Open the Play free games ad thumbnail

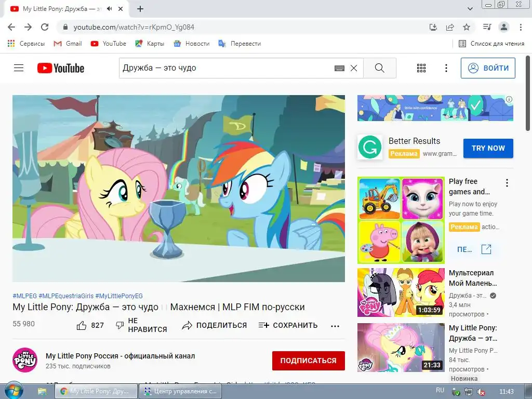pyautogui.click(x=401, y=220)
